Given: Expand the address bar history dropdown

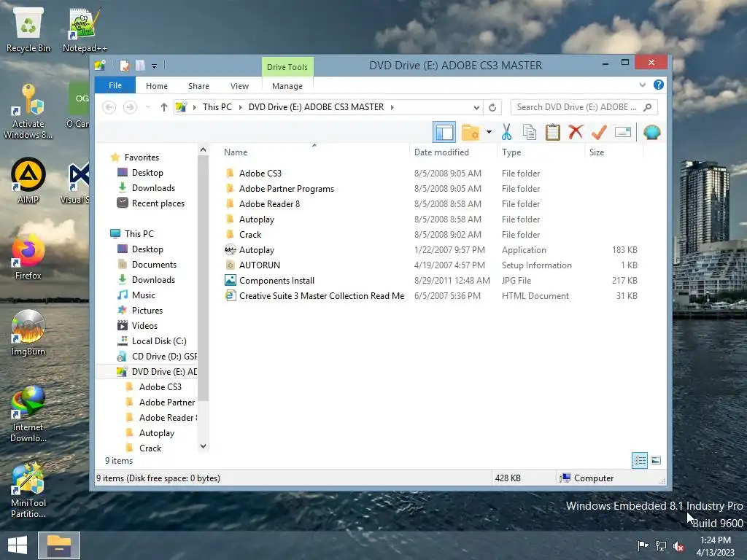Looking at the screenshot, I should (x=476, y=108).
